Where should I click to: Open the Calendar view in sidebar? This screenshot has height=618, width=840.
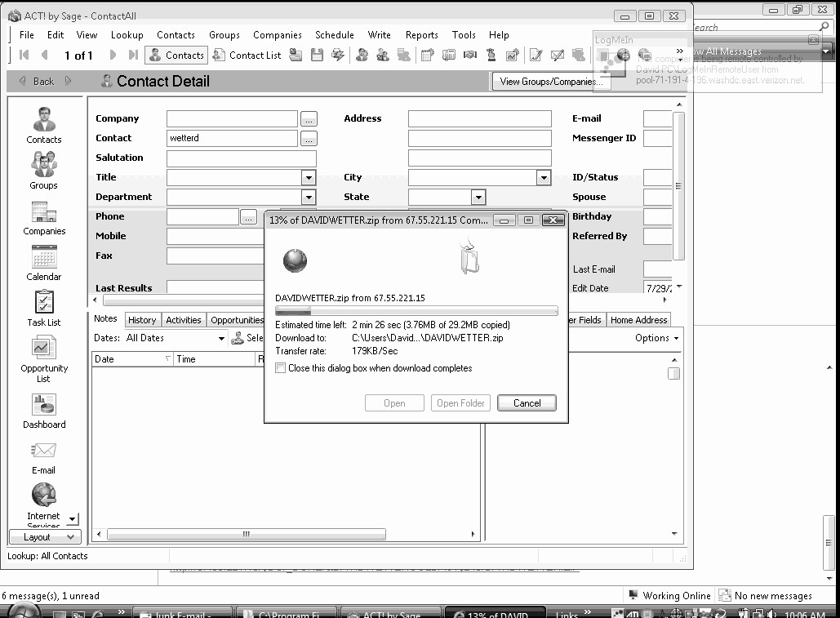[x=44, y=263]
